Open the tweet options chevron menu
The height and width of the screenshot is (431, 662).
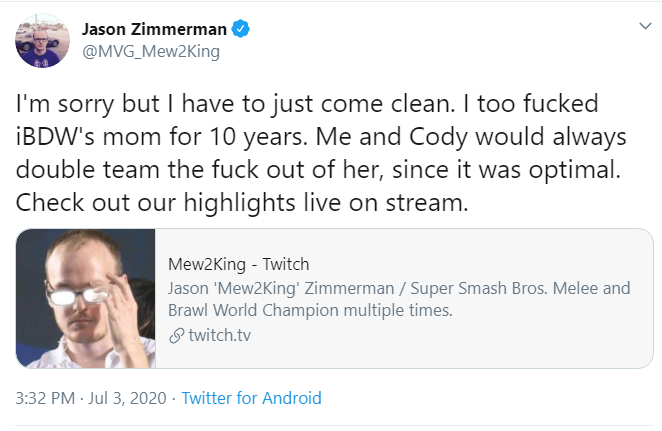640,25
